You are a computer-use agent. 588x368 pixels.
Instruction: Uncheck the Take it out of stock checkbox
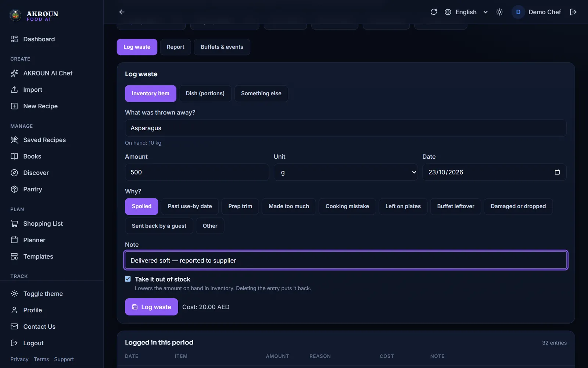pyautogui.click(x=128, y=279)
